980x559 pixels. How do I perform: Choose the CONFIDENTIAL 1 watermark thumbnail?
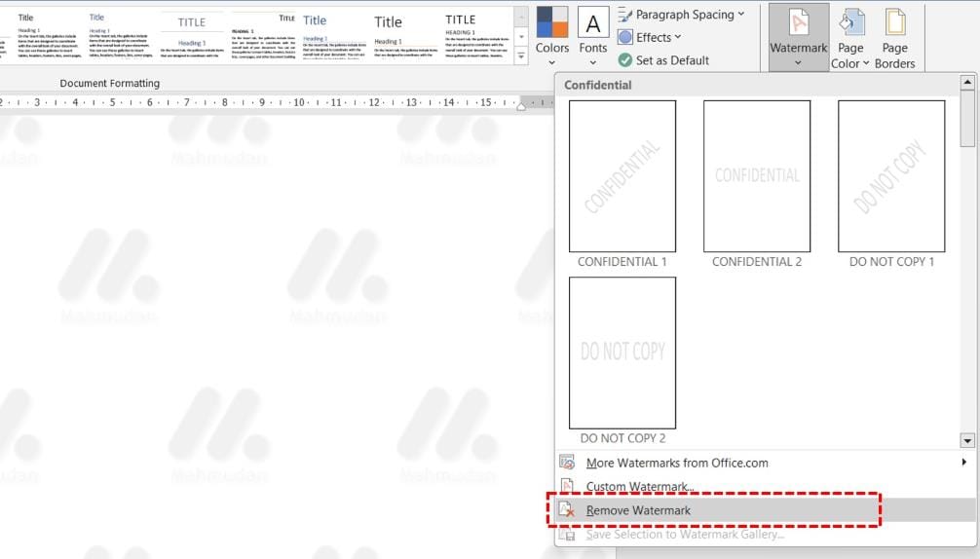622,176
